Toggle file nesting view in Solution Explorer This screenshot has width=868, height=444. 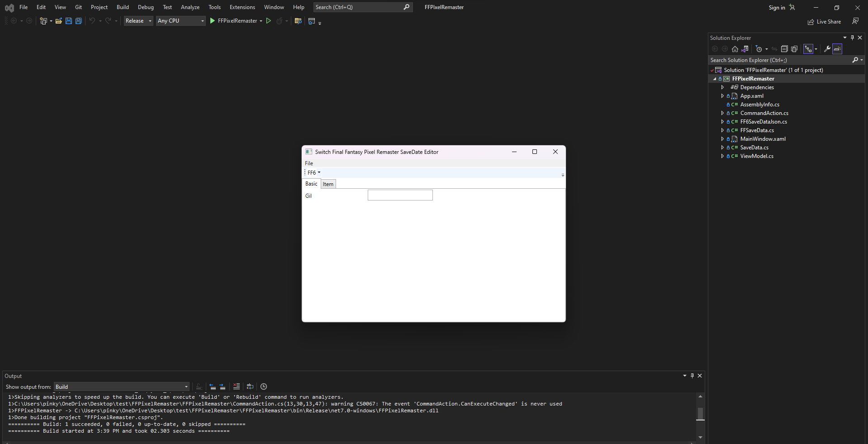click(x=808, y=49)
